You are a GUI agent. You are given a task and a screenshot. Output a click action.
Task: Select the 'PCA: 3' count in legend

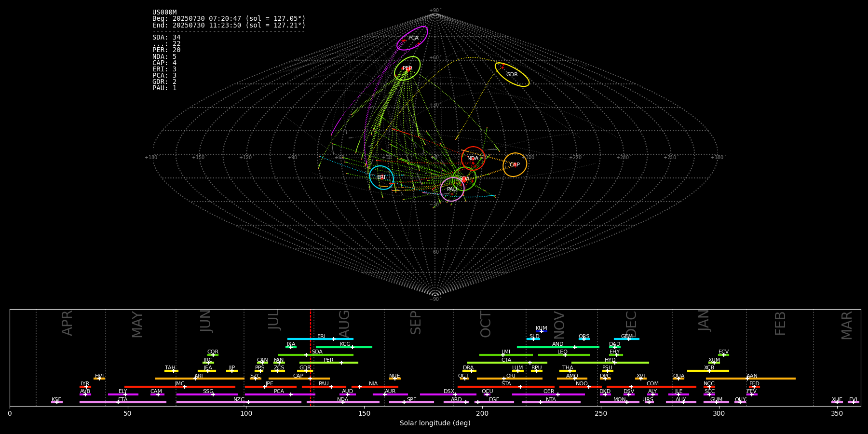(164, 76)
